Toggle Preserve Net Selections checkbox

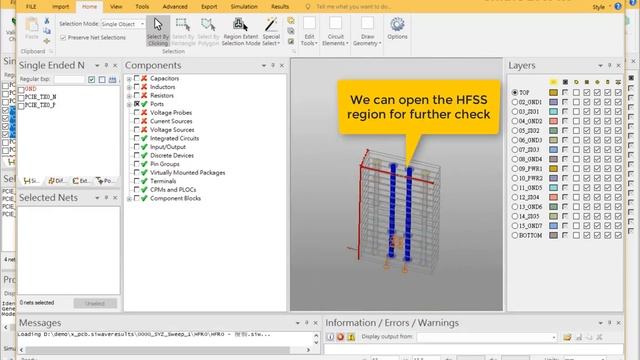click(63, 38)
